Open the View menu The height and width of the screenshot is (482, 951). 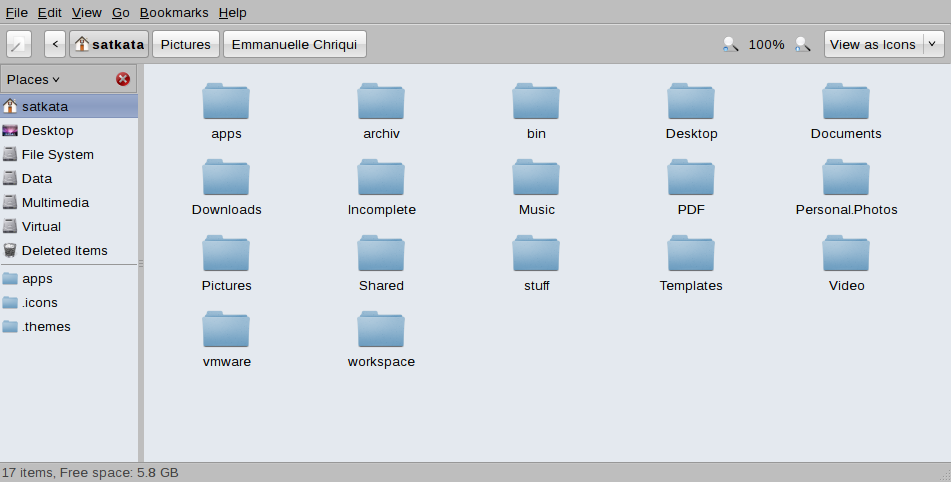click(x=86, y=12)
